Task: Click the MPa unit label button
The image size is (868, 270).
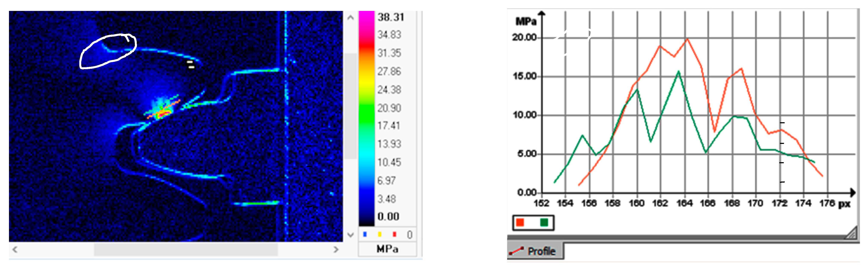Action: click(387, 249)
